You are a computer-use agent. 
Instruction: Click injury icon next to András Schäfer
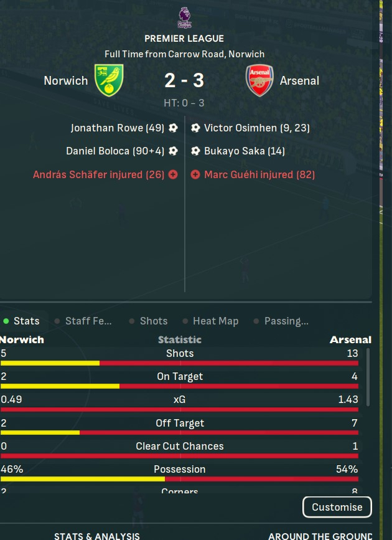pyautogui.click(x=173, y=174)
